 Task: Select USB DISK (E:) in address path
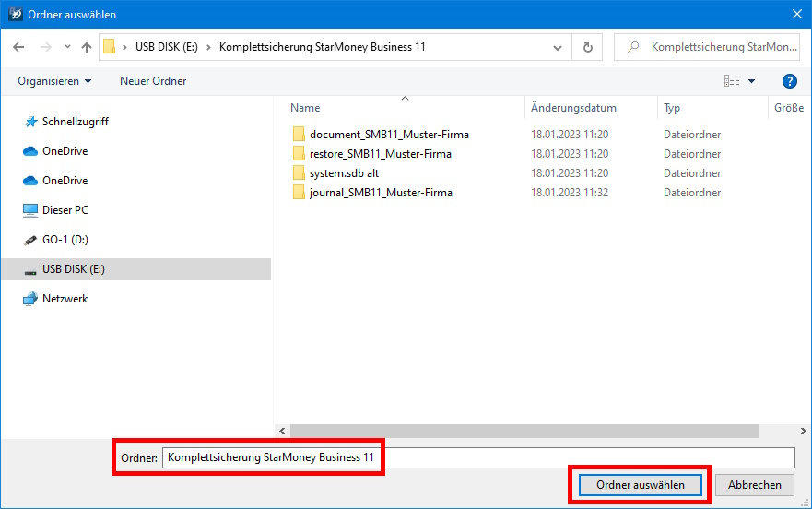pos(166,47)
